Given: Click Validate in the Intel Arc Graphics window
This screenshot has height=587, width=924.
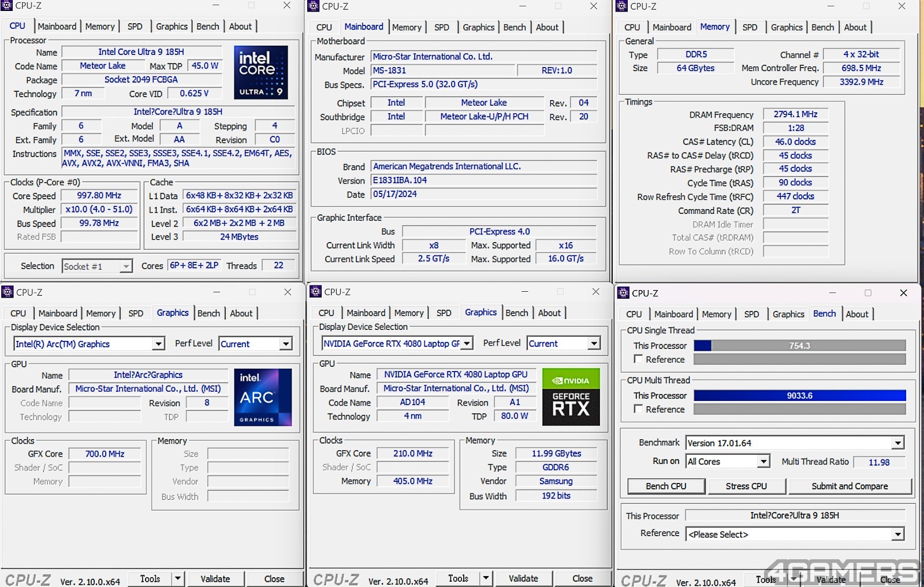Looking at the screenshot, I should pyautogui.click(x=215, y=578).
